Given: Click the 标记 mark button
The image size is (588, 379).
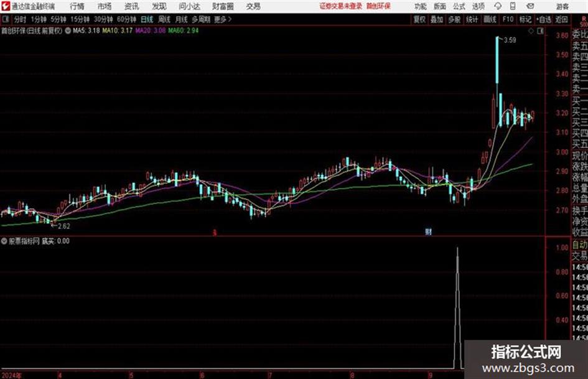Looking at the screenshot, I should click(x=525, y=19).
